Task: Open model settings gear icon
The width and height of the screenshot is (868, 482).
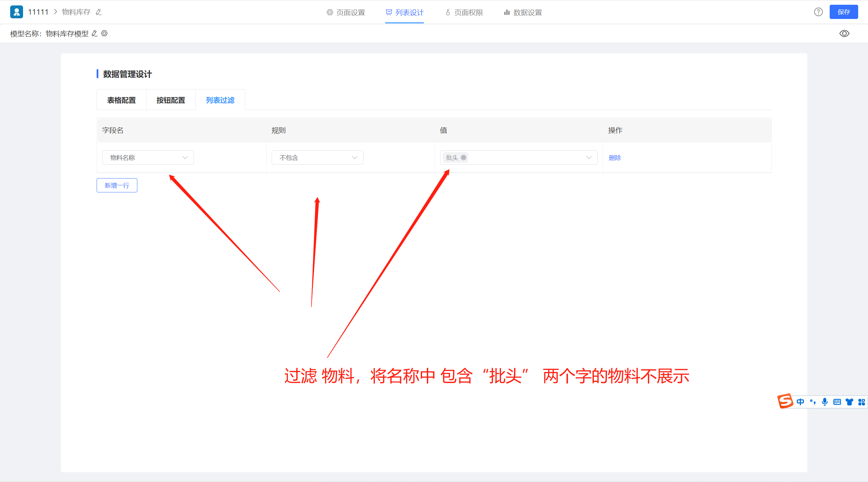Action: coord(104,33)
